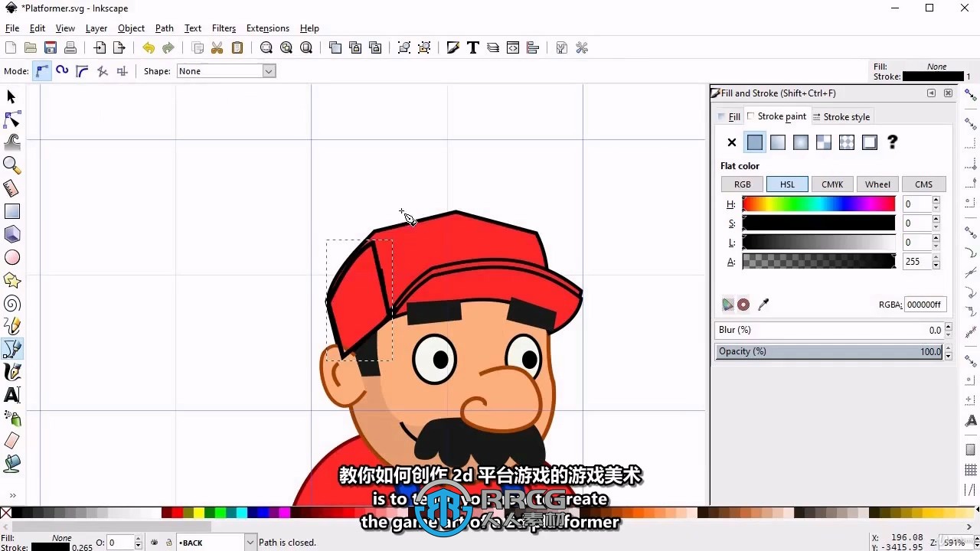Switch to Wheel color mode
980x551 pixels.
(877, 184)
